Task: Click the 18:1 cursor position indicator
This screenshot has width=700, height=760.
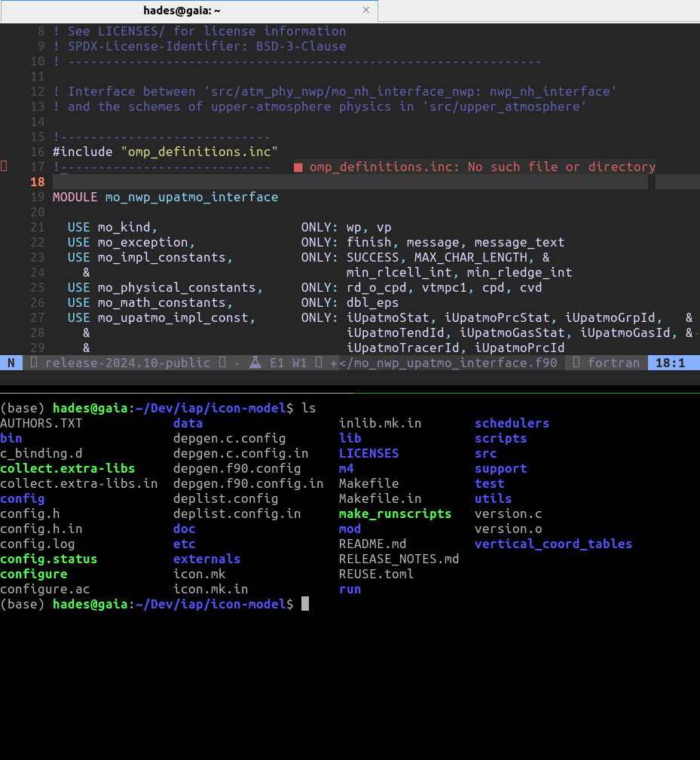Action: (x=670, y=363)
